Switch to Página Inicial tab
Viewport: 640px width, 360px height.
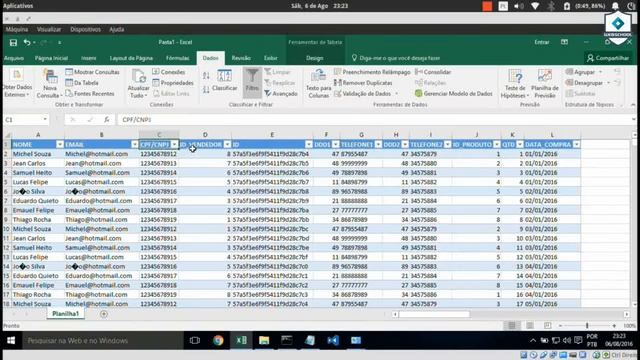pos(51,58)
